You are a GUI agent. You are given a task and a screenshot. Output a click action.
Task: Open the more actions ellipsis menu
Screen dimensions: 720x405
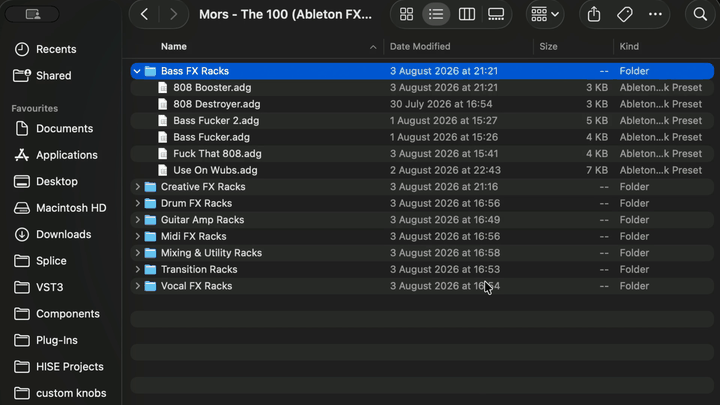pos(655,14)
